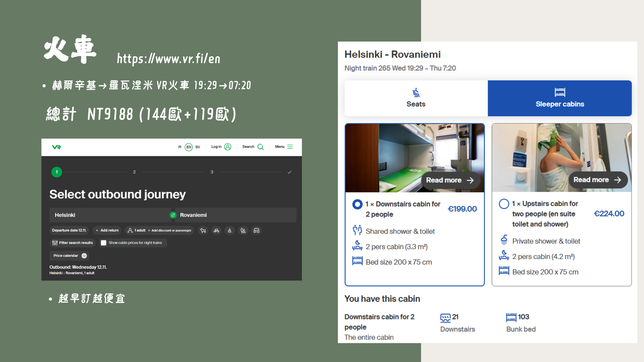The height and width of the screenshot is (362, 644).
Task: Open Departure date 12.11. picker
Action: point(69,231)
